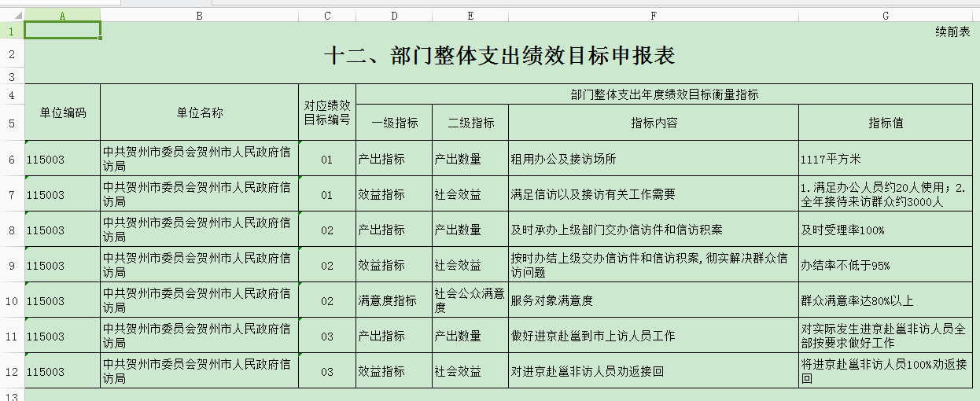This screenshot has width=980, height=401.
Task: Click the Select All corner box
Action: pos(12,15)
